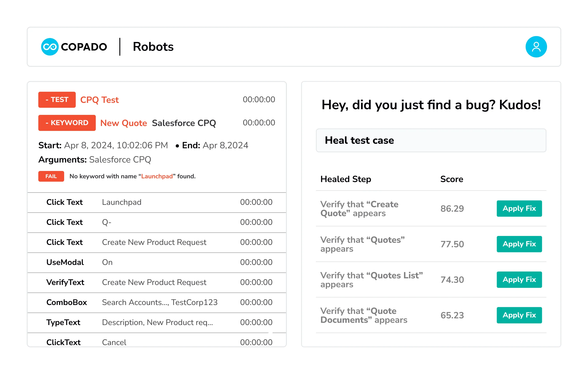Open the New Quote keyword link
Viewport: 588px width, 374px height.
click(123, 123)
